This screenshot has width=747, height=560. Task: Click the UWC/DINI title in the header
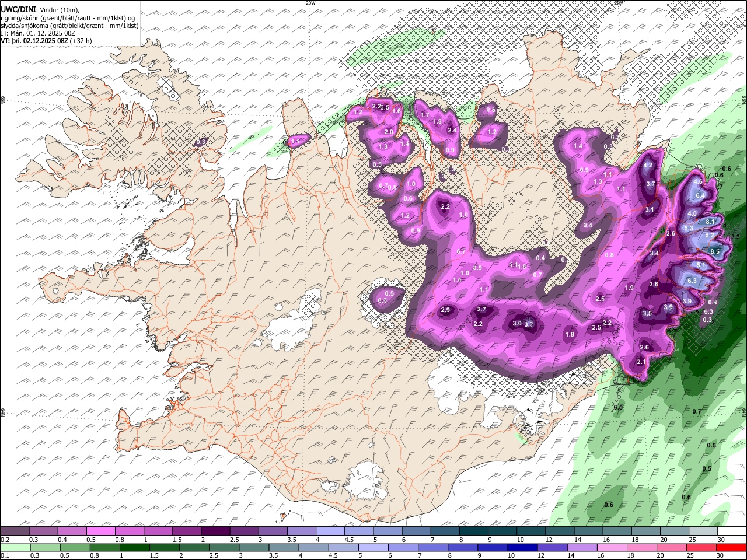[18, 9]
